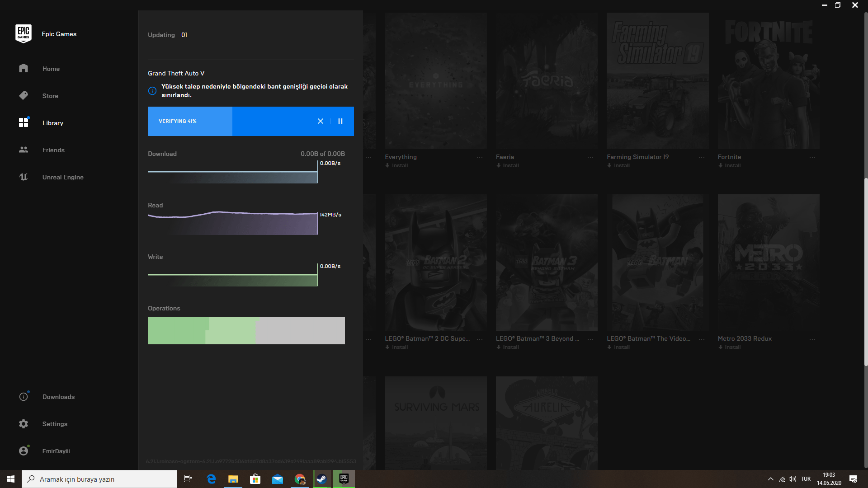Open the Downloads menu item
Image resolution: width=868 pixels, height=488 pixels.
click(58, 397)
